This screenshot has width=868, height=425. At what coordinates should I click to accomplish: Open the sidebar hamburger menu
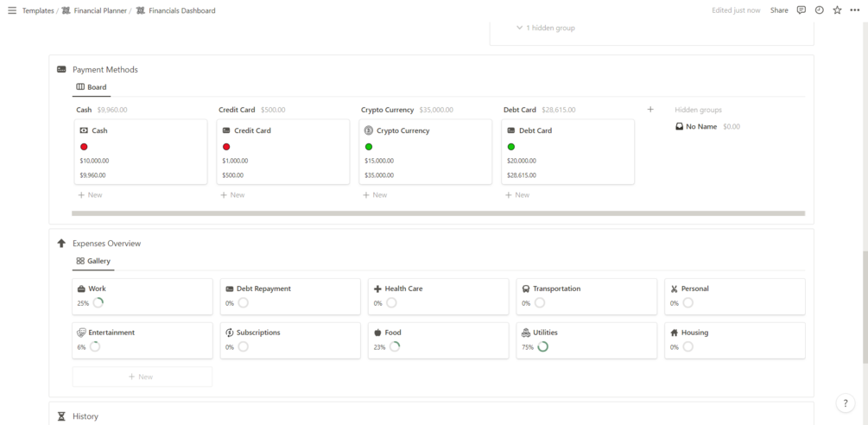pos(12,10)
